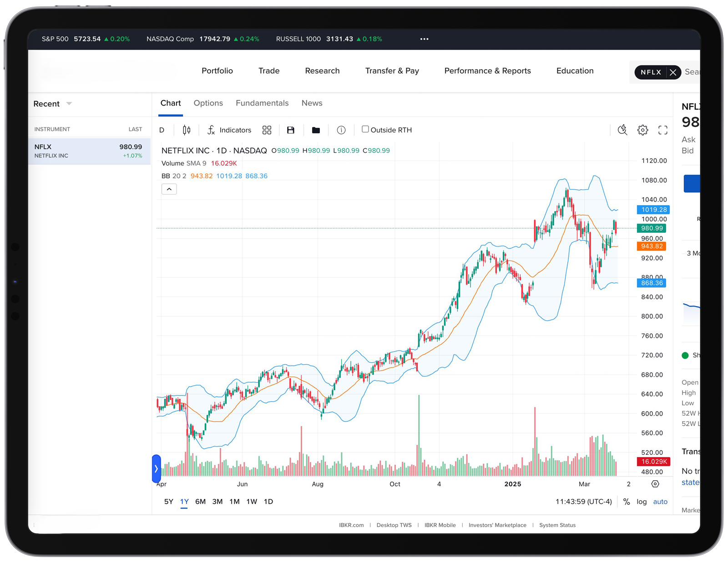This screenshot has height=563, width=728.
Task: Click the NETFLIX INC · 1D · NASDAQ legend title
Action: click(x=214, y=151)
